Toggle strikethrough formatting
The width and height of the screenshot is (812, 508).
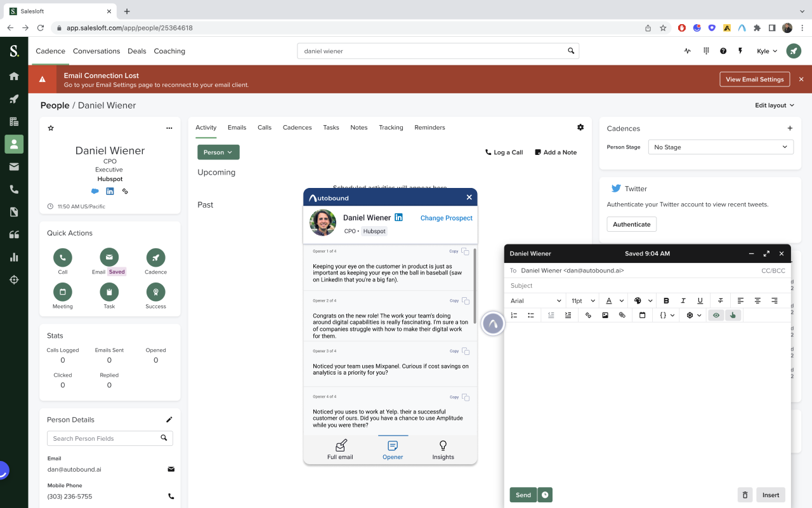721,300
